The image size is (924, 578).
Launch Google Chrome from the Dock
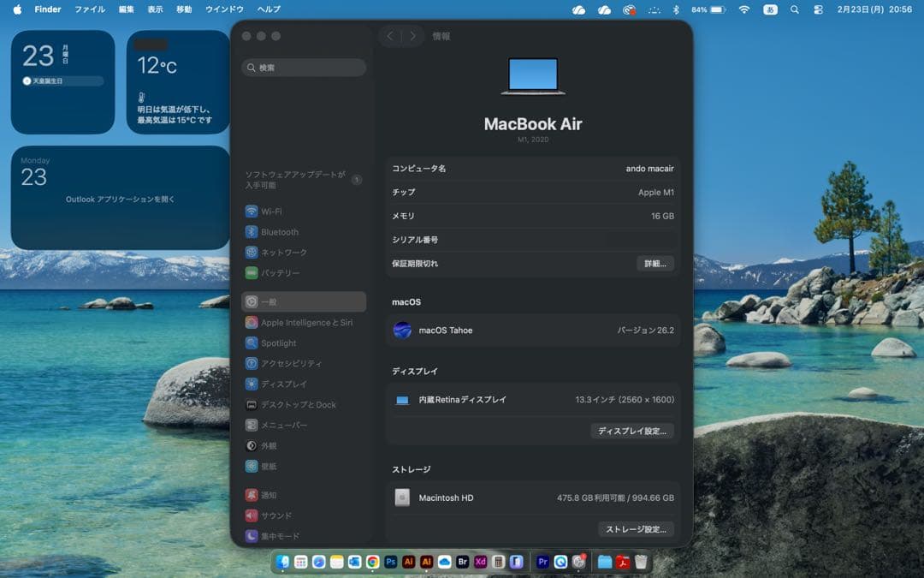point(372,562)
